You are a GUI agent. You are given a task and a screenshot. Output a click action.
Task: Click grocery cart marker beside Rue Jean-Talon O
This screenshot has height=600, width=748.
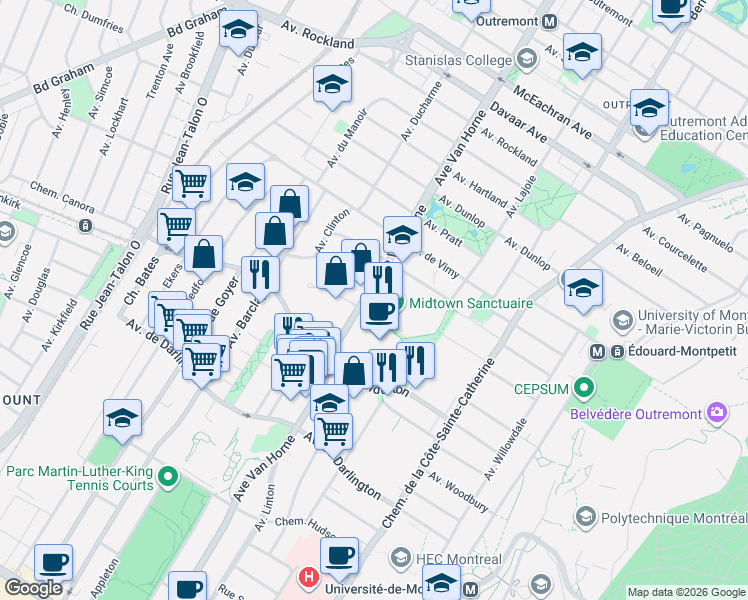(x=191, y=186)
